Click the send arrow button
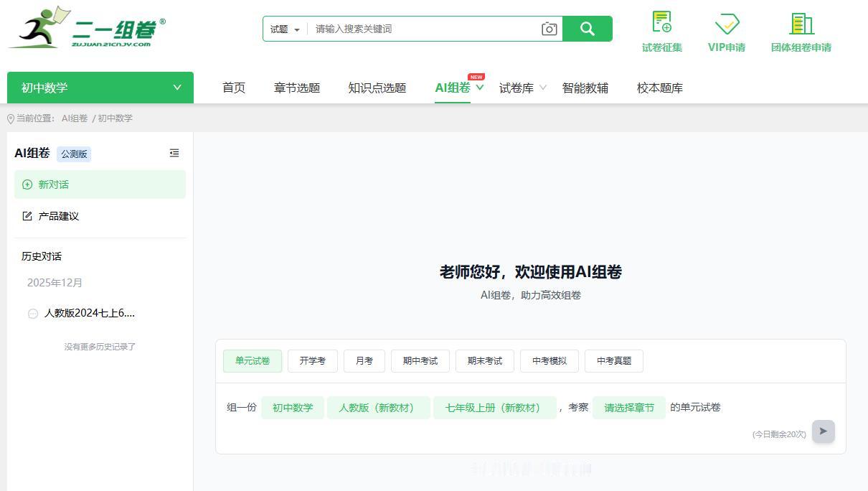This screenshot has width=868, height=491. (x=824, y=431)
